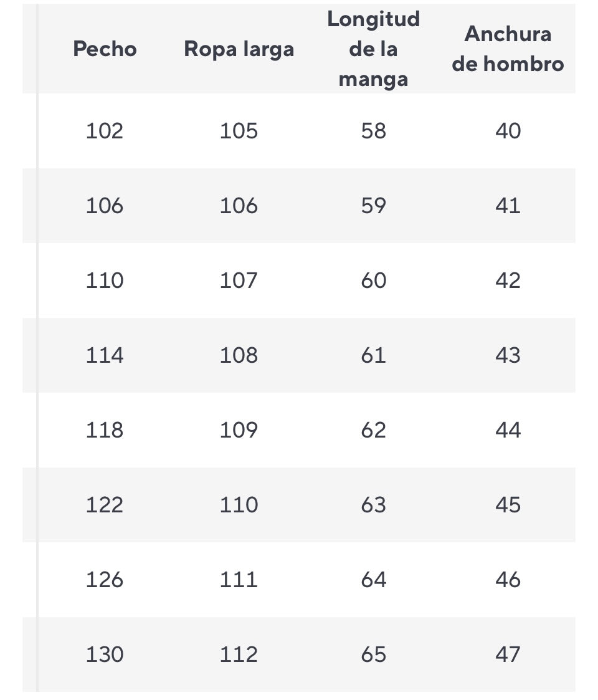Click the Ropa larga value 111
Screen dimensions: 598x700
tap(239, 580)
